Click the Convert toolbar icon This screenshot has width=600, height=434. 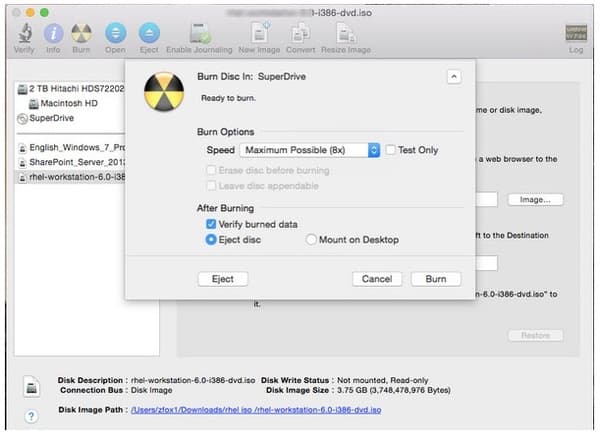click(300, 33)
